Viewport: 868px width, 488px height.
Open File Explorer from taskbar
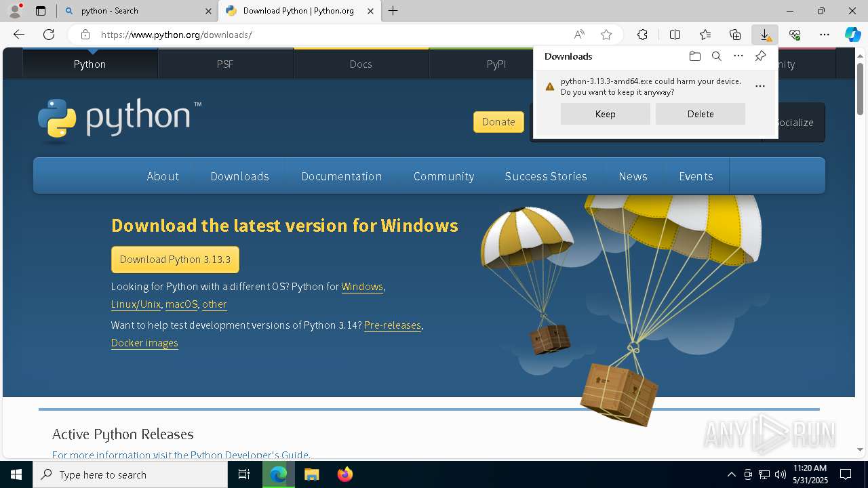[311, 474]
